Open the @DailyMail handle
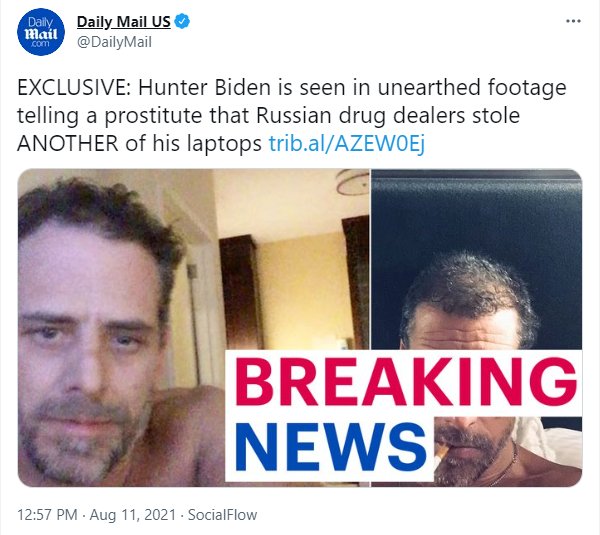Viewport: 600px width, 535px height. [x=114, y=42]
